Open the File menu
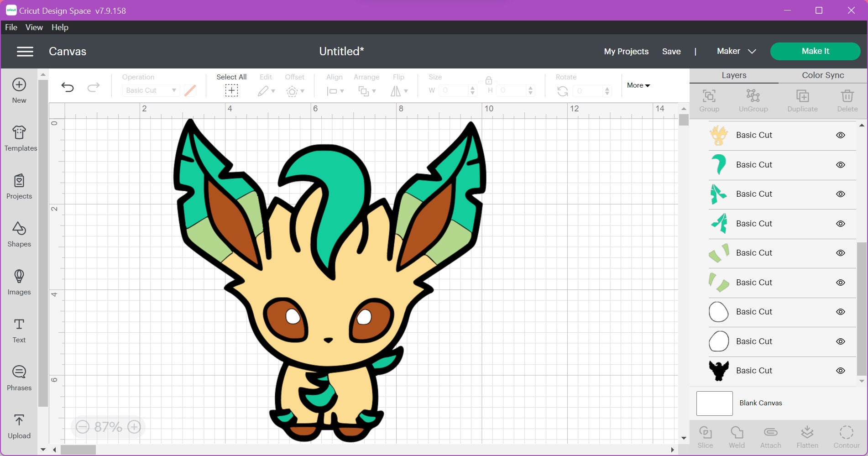This screenshot has height=456, width=868. (10, 27)
